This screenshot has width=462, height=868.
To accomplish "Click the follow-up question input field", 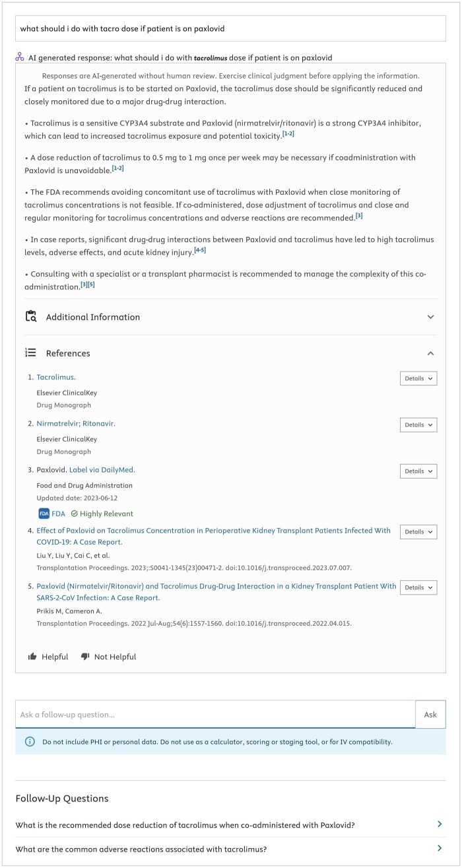I will (215, 714).
